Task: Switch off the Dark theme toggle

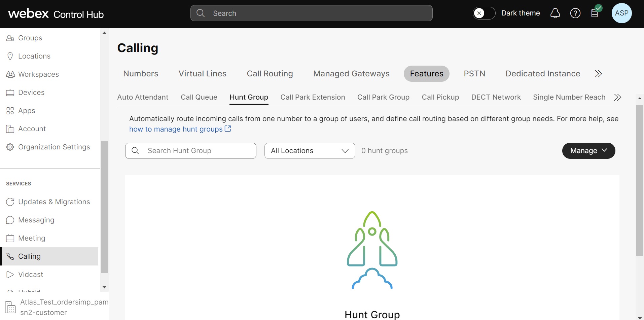Action: [x=484, y=13]
